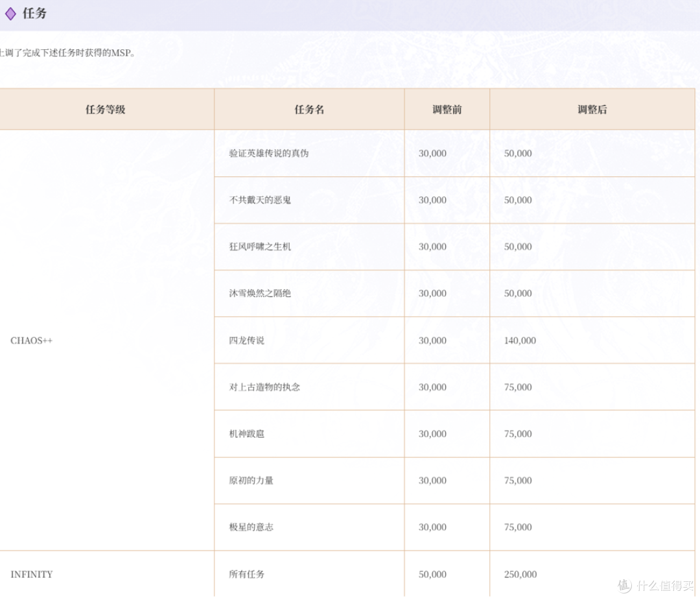The height and width of the screenshot is (600, 700).
Task: Click the 狂风呼啸之生机 task name
Action: point(260,246)
